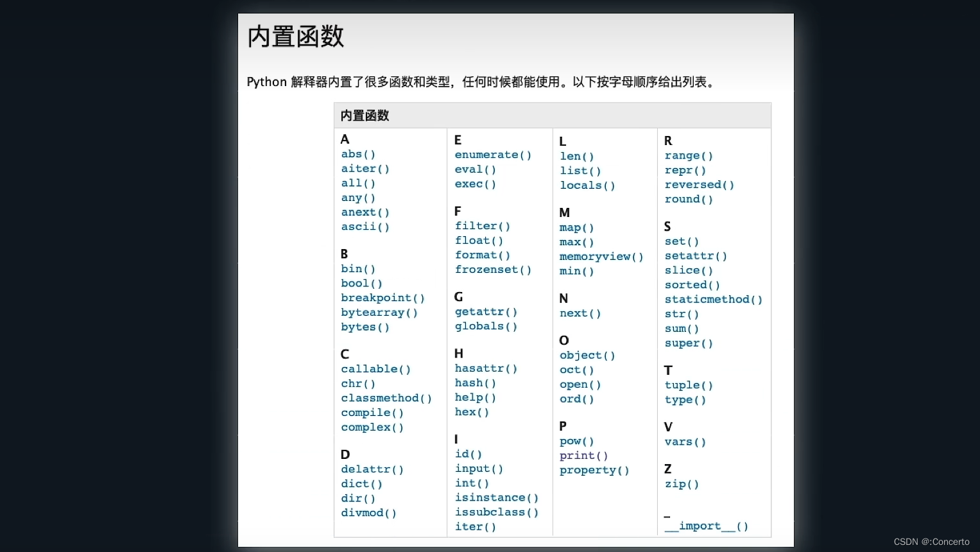Open the staticmethod() link

click(x=714, y=300)
